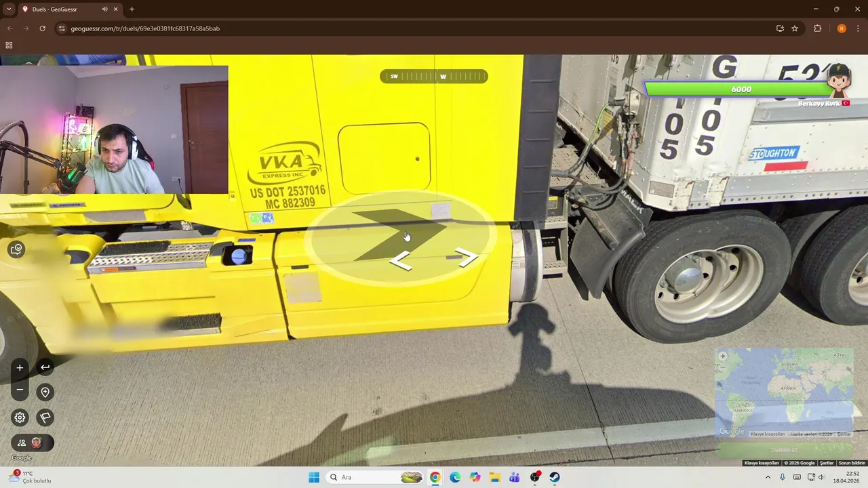Open a new Chrome tab
The image size is (868, 488).
coord(132,9)
